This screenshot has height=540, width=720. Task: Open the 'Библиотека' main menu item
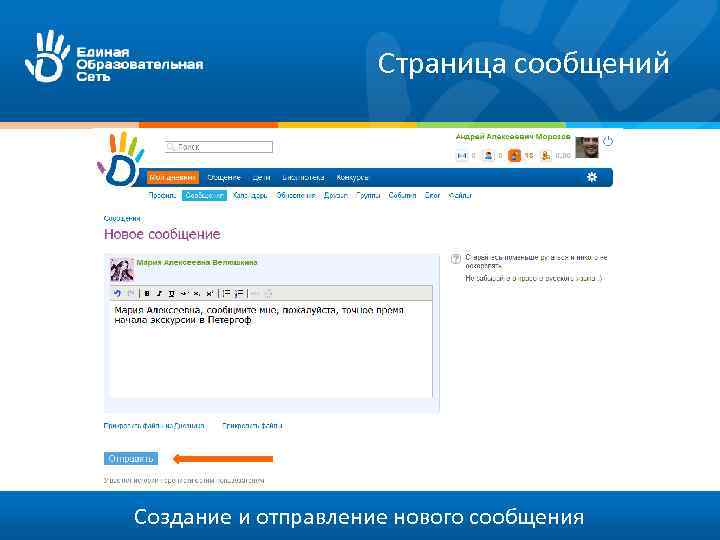304,178
